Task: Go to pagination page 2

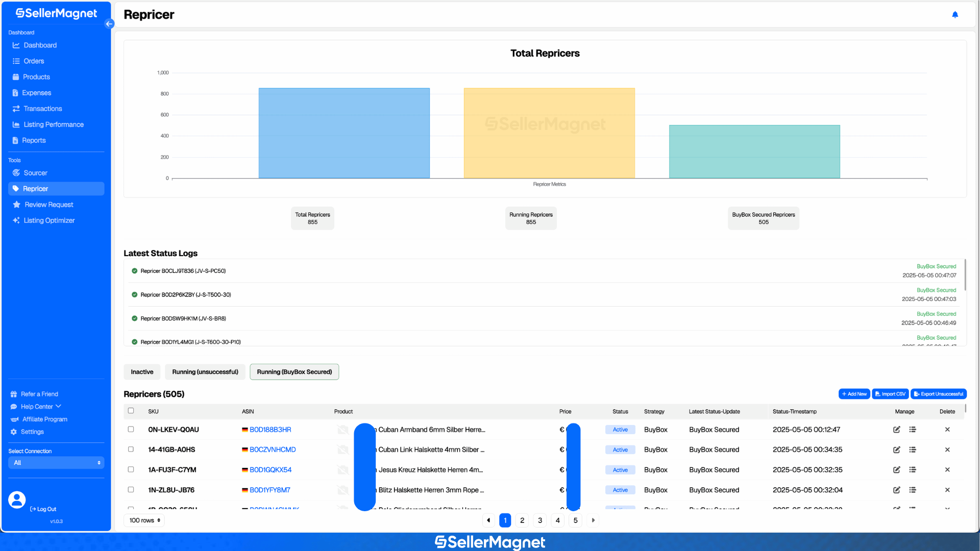Action: pyautogui.click(x=522, y=520)
